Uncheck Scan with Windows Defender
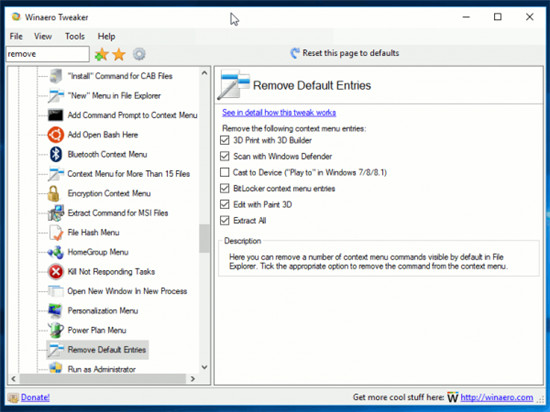The image size is (550, 412). point(224,156)
